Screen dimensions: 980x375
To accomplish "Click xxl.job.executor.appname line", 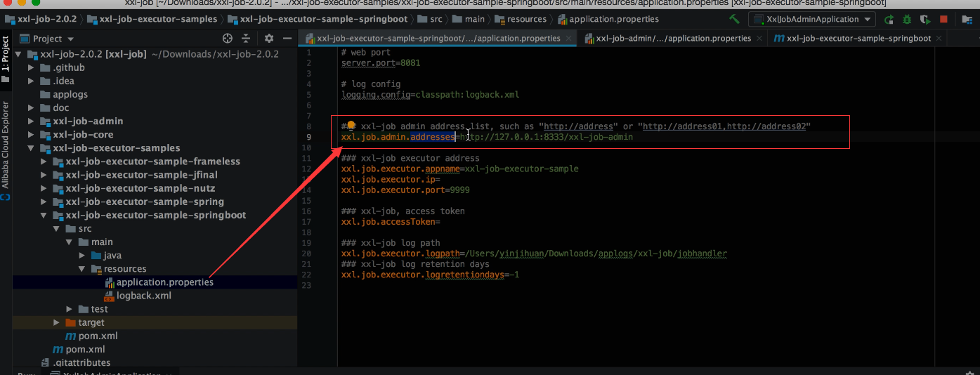I will [460, 169].
